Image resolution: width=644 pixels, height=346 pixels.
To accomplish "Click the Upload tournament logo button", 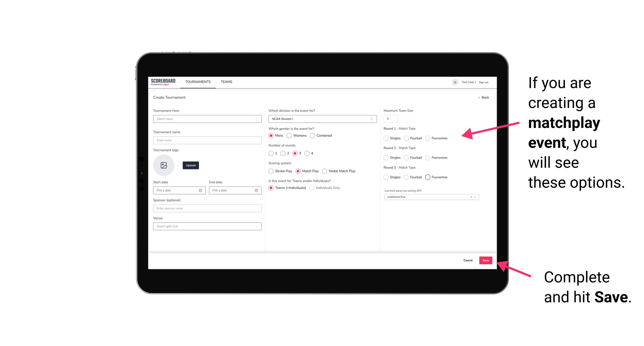I will [190, 165].
